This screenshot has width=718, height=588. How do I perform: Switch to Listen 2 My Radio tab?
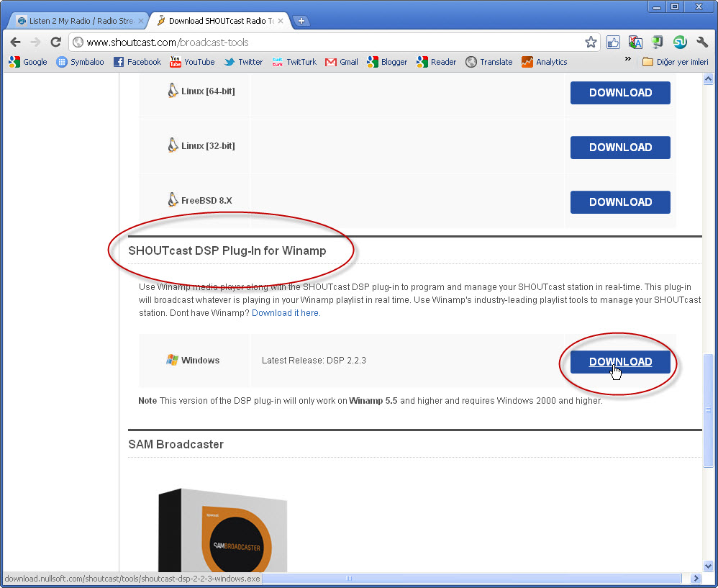point(78,21)
